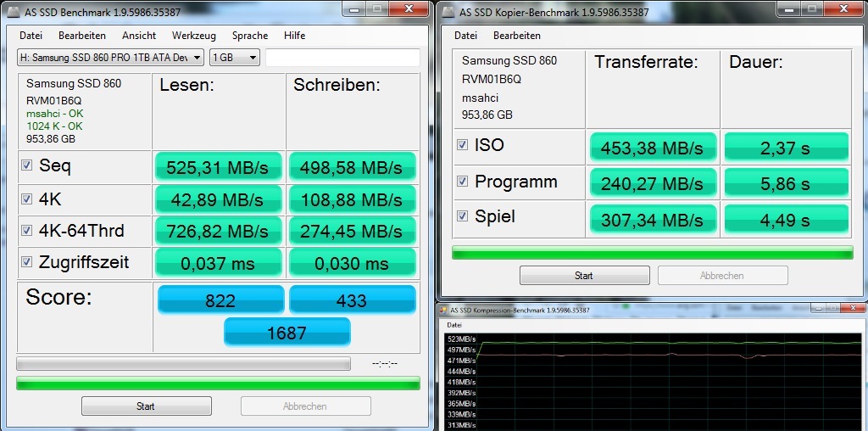Click the green progress bar in Kopier-Benchmark
Image resolution: width=868 pixels, height=431 pixels.
click(653, 253)
